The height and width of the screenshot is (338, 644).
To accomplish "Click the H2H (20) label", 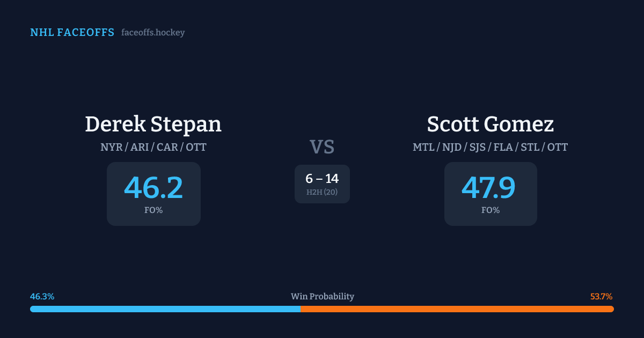I will (322, 192).
